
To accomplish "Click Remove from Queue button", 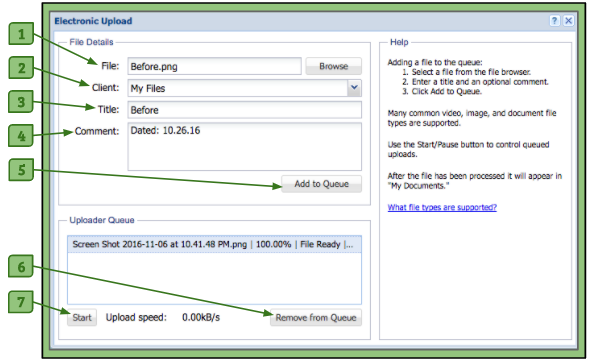I will tap(316, 318).
